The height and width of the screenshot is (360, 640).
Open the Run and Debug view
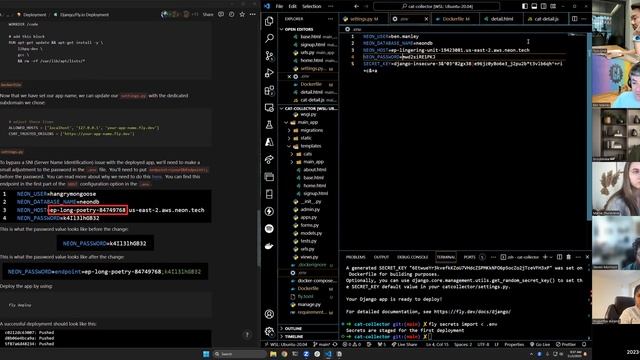point(269,73)
